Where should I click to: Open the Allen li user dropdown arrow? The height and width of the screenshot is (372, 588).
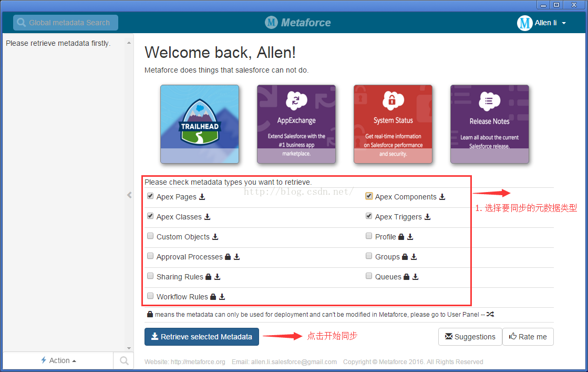click(x=564, y=23)
